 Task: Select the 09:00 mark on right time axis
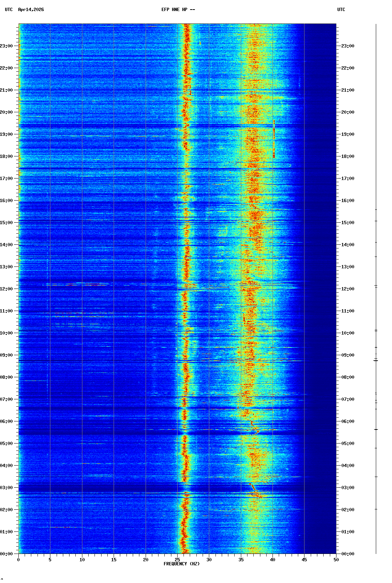[x=348, y=355]
